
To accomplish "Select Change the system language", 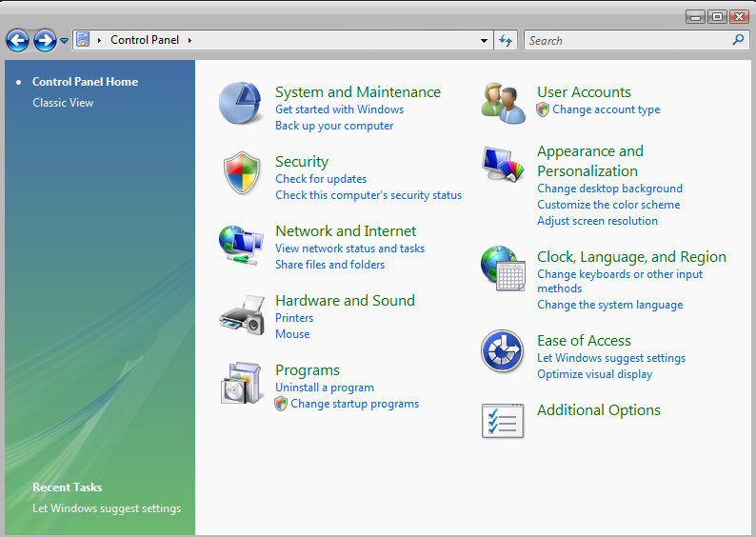I will click(610, 305).
